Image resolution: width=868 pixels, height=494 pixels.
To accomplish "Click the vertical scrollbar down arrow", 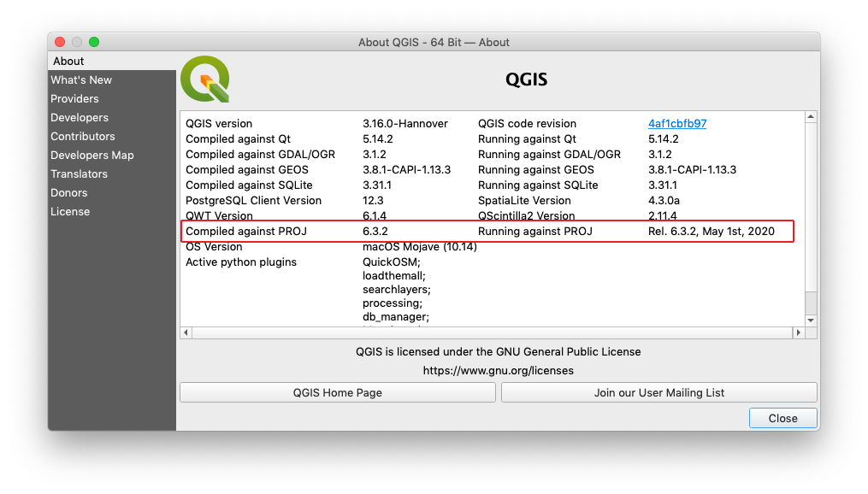I will coord(809,320).
